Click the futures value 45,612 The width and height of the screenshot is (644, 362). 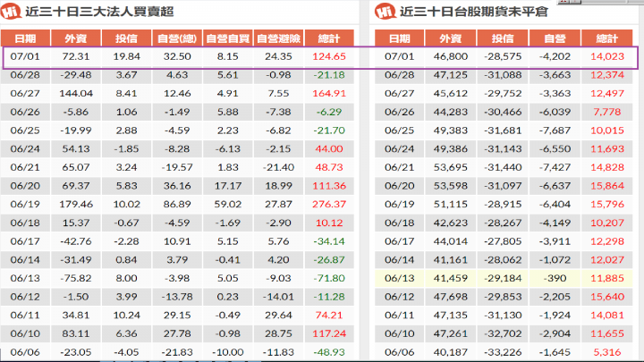coord(451,93)
